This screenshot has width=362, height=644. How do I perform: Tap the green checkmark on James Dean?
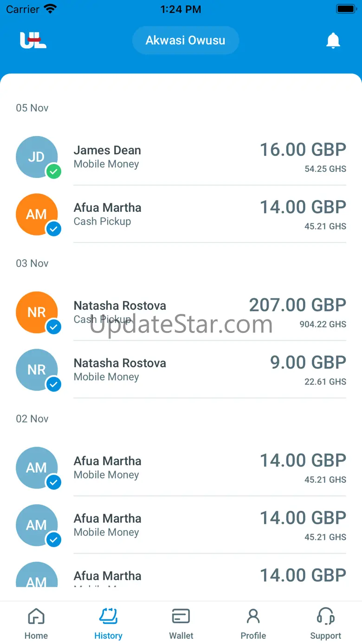[x=54, y=172]
